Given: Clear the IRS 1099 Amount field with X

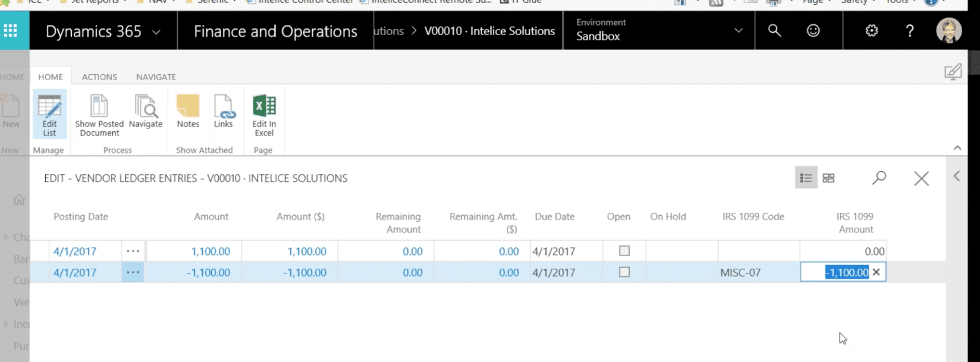Looking at the screenshot, I should tap(877, 272).
